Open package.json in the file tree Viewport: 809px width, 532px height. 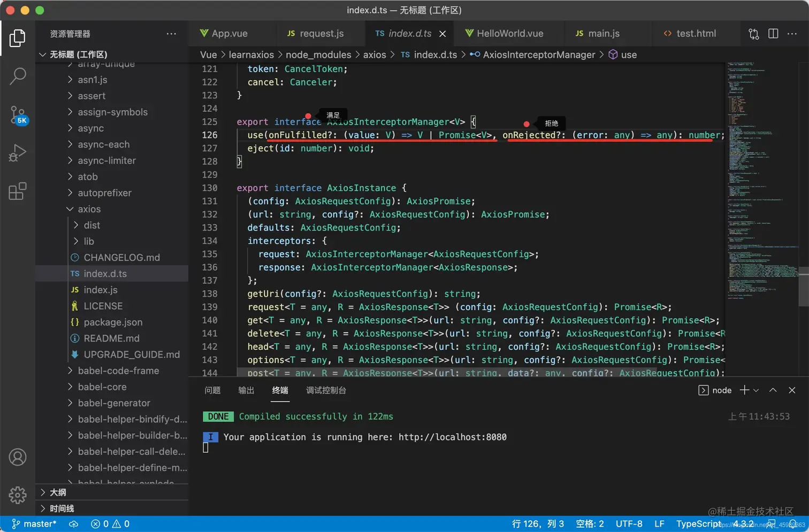coord(112,322)
